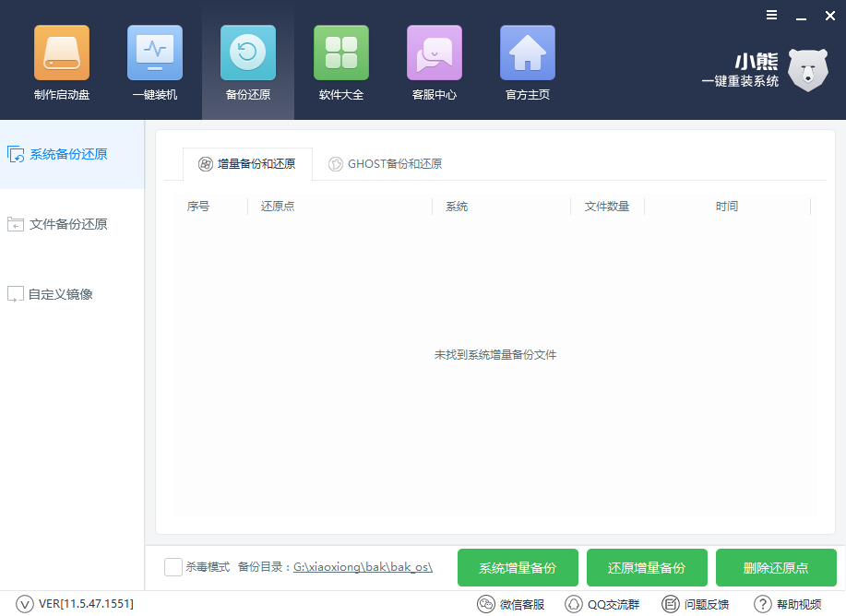The height and width of the screenshot is (616, 846).
Task: Open the 客服中心 customer service center
Action: pyautogui.click(x=435, y=53)
